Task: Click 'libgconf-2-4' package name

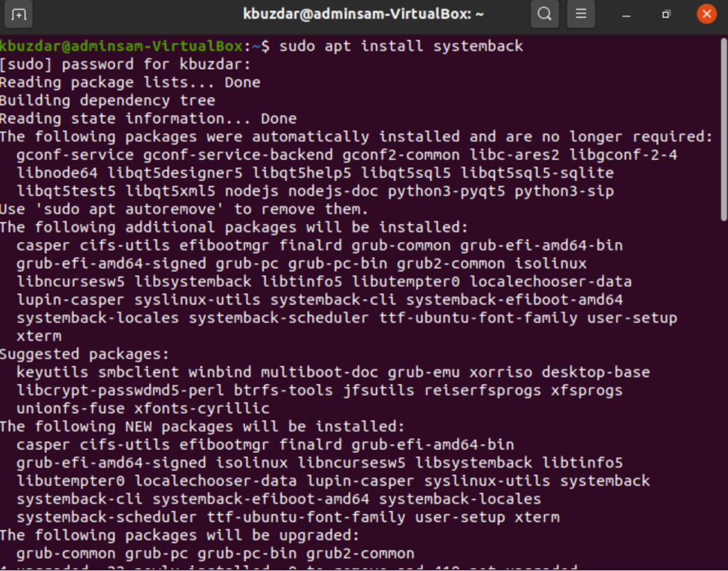Action: [623, 155]
